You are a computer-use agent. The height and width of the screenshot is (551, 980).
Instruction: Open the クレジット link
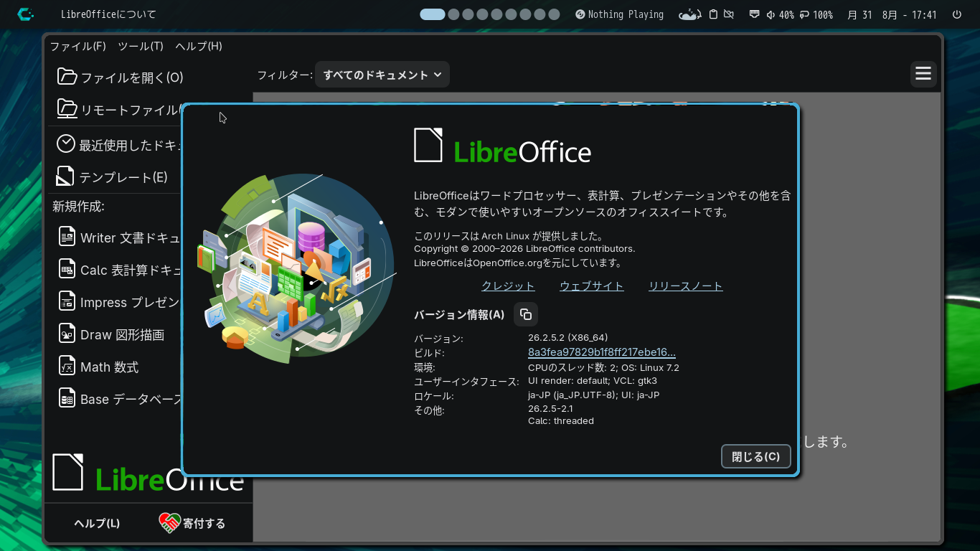click(x=508, y=286)
